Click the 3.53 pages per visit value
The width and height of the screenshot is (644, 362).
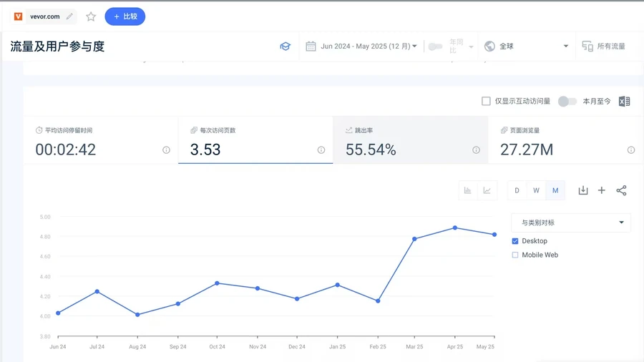pos(205,150)
